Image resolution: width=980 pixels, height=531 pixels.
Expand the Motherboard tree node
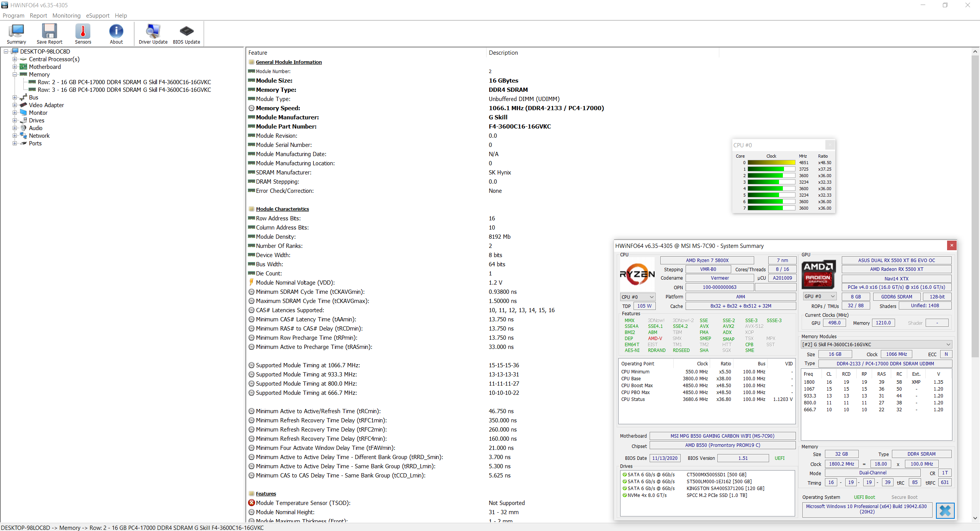click(15, 67)
